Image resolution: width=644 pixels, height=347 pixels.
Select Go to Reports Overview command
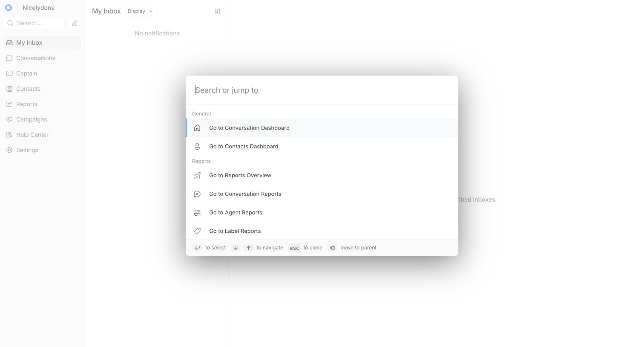tap(322, 175)
